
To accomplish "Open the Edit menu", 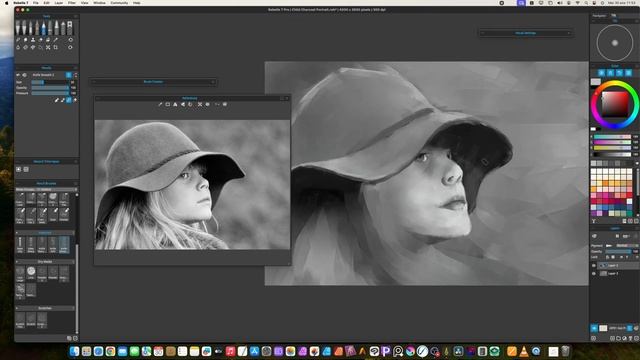I will 47,2.
